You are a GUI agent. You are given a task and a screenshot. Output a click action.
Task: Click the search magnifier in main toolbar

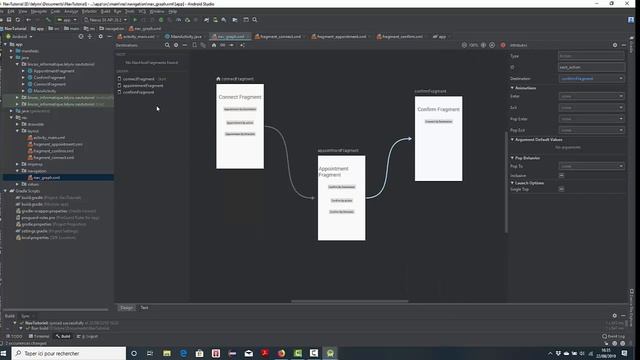pos(255,20)
